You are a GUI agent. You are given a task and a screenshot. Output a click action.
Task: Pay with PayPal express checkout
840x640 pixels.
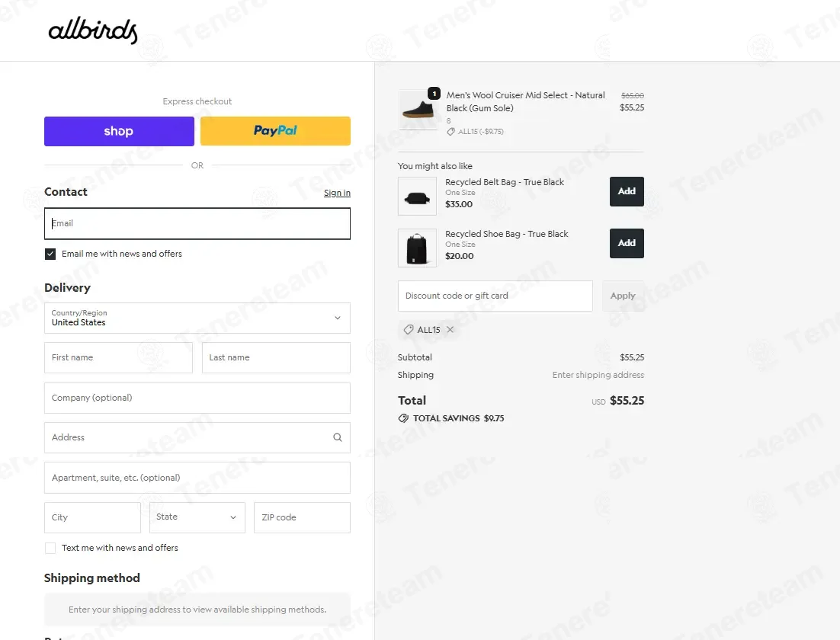[x=275, y=131]
